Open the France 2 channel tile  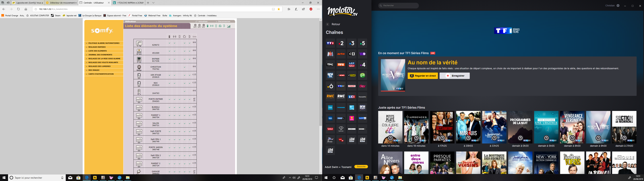pos(341,43)
